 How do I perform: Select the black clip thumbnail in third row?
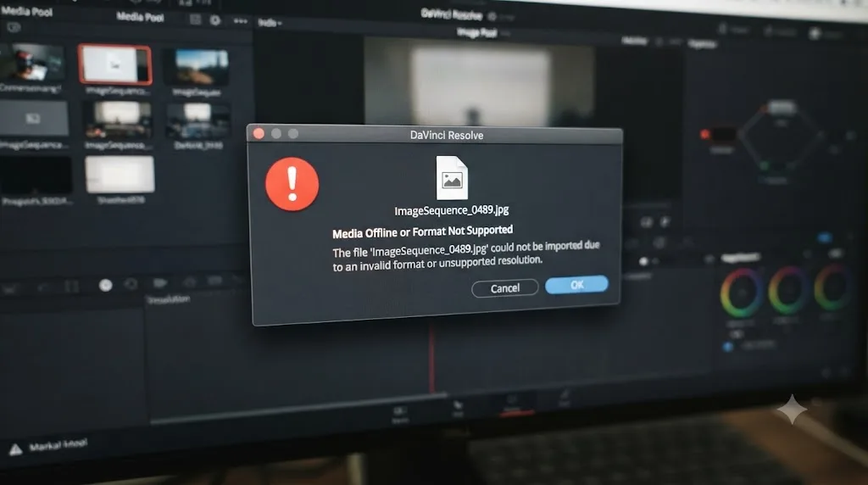[x=36, y=175]
